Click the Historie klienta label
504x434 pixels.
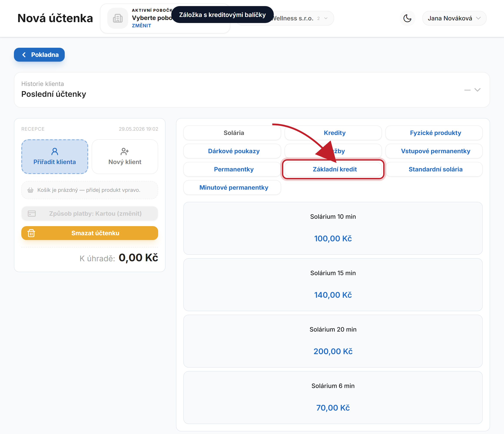click(43, 84)
